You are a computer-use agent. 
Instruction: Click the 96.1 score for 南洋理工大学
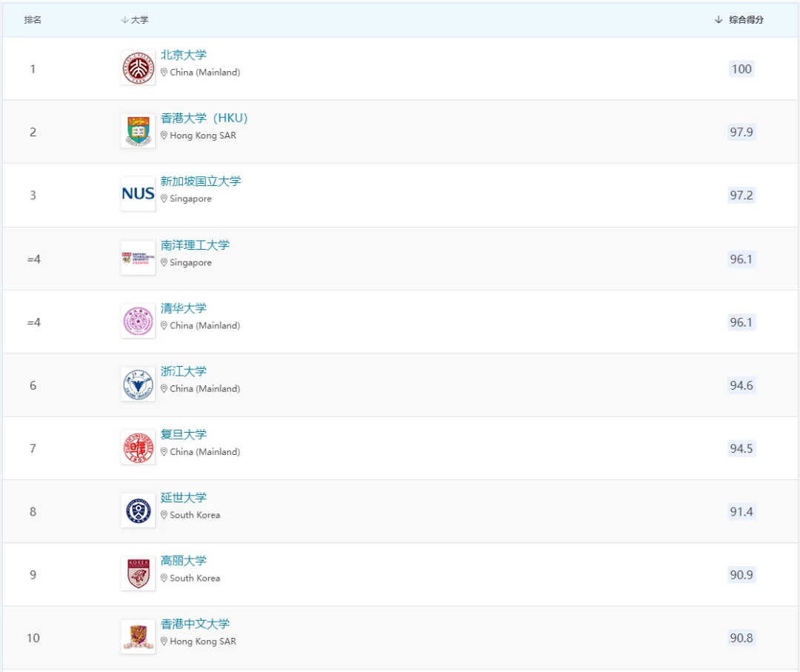click(741, 259)
